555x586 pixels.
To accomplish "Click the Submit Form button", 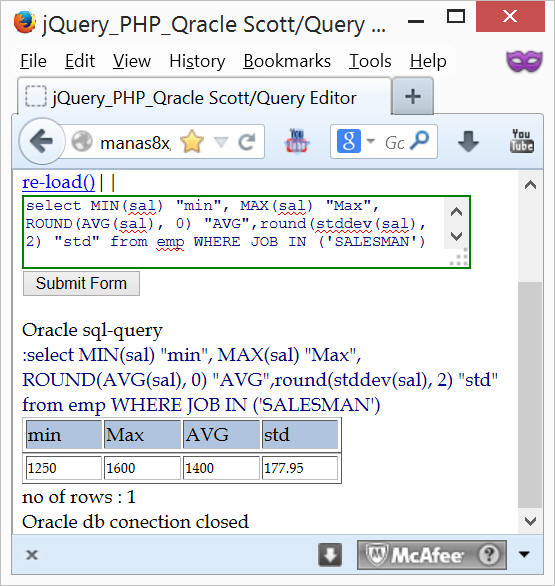I will (81, 283).
